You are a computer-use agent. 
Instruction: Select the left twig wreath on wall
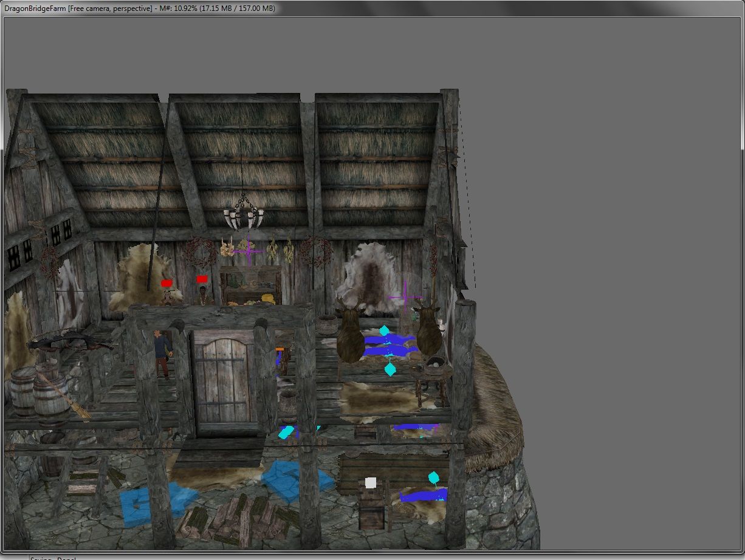(201, 252)
